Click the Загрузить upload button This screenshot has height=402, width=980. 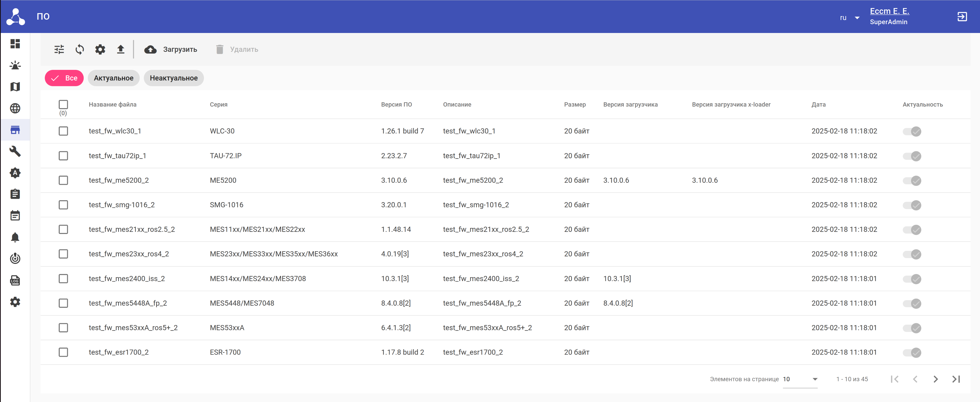pos(171,49)
